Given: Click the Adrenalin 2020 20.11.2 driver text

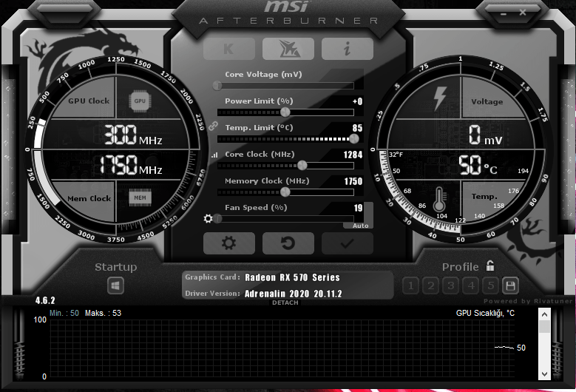Looking at the screenshot, I should click(293, 294).
